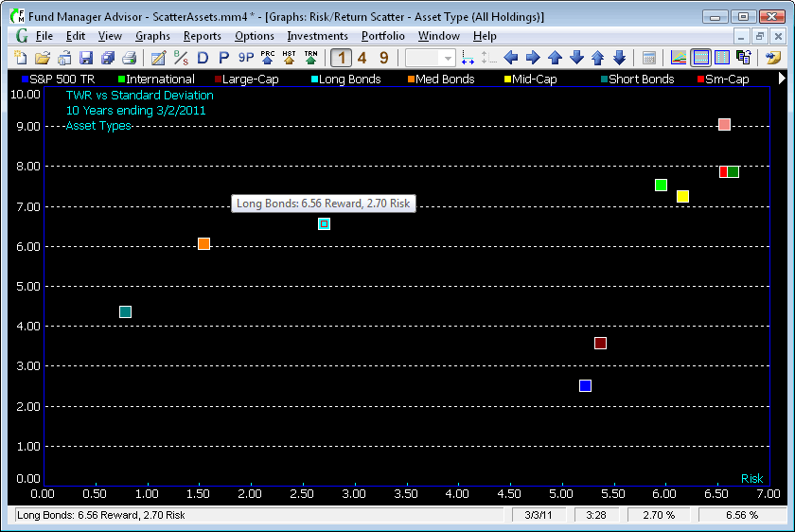Open the Investments menu

[317, 36]
